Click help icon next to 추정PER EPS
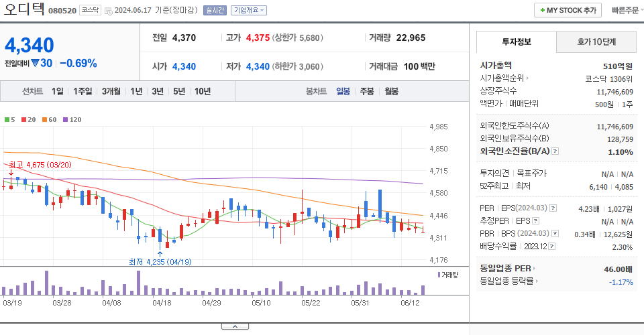The height and width of the screenshot is (335, 644). [x=535, y=221]
